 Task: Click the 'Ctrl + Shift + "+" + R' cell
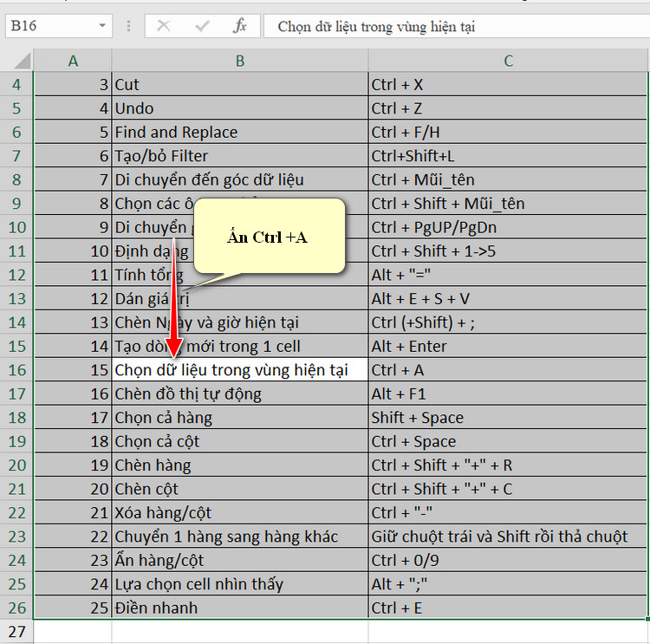507,465
